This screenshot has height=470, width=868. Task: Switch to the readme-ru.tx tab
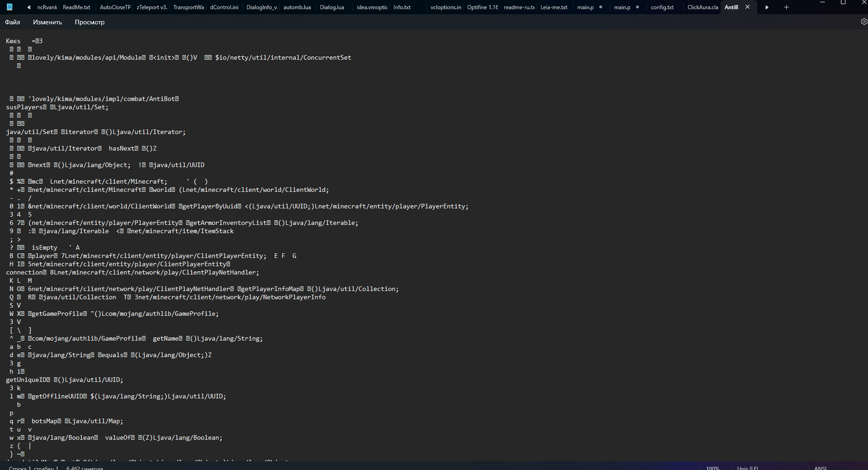pos(519,7)
